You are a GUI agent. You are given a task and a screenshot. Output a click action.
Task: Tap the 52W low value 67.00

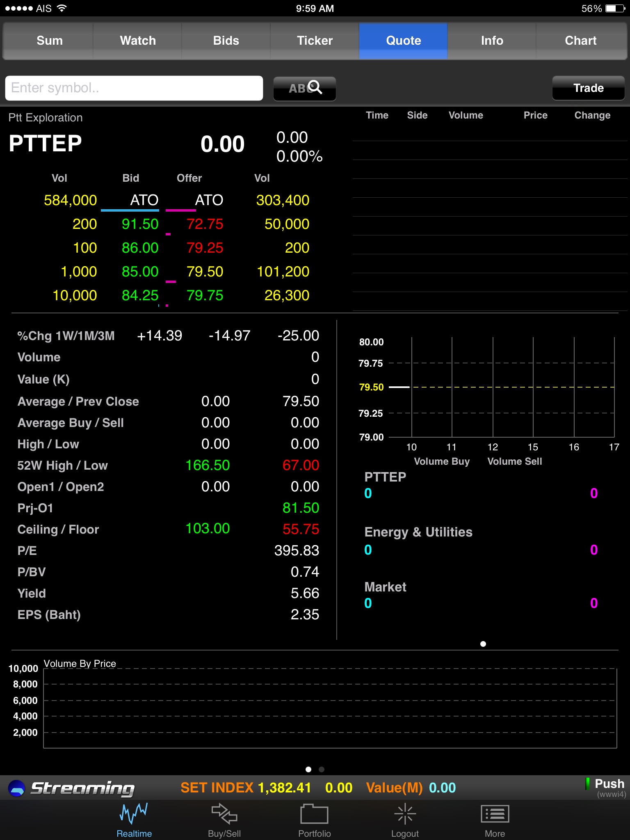(301, 465)
